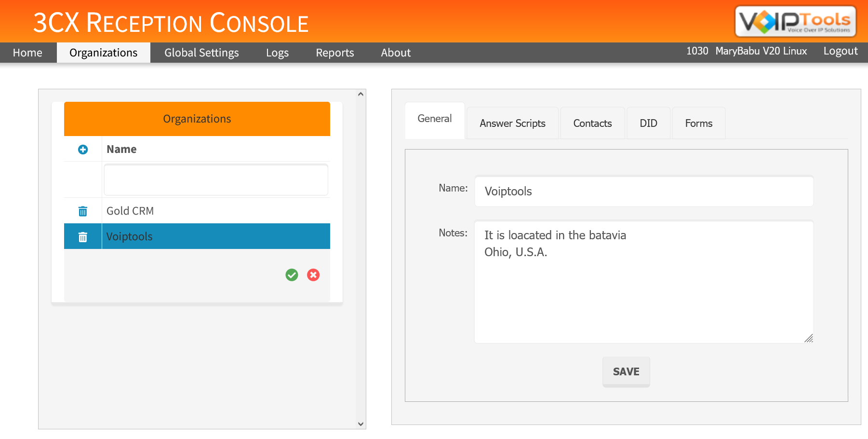Cancel the entry with red X icon

(313, 275)
